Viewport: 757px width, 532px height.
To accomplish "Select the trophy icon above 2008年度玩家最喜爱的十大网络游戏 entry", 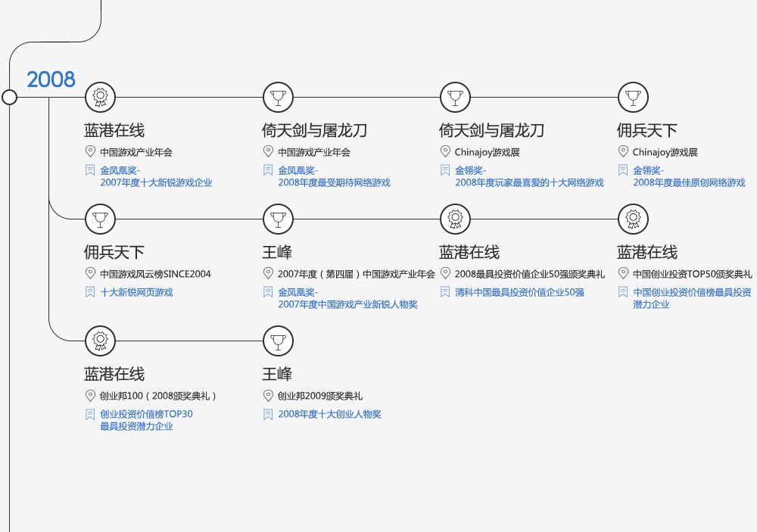I will 455,97.
